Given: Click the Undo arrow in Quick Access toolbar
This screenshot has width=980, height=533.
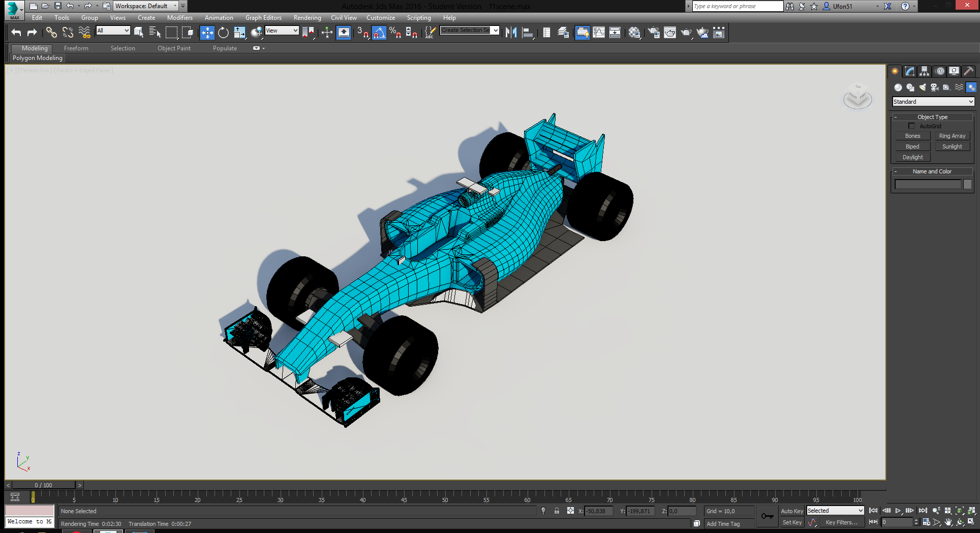Looking at the screenshot, I should click(70, 6).
